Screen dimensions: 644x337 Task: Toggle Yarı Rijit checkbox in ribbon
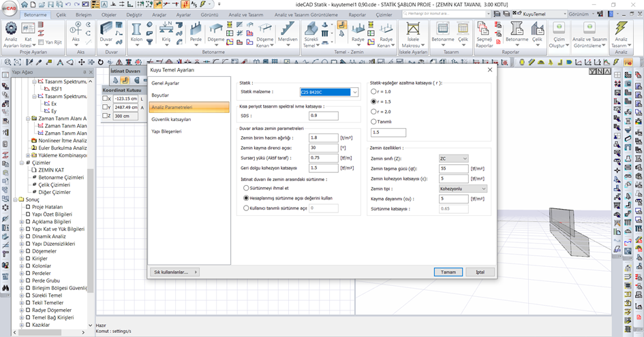41,42
